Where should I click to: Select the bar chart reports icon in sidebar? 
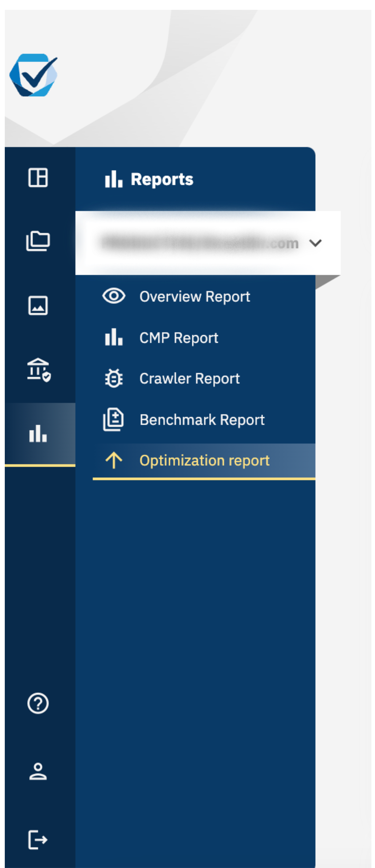click(38, 433)
